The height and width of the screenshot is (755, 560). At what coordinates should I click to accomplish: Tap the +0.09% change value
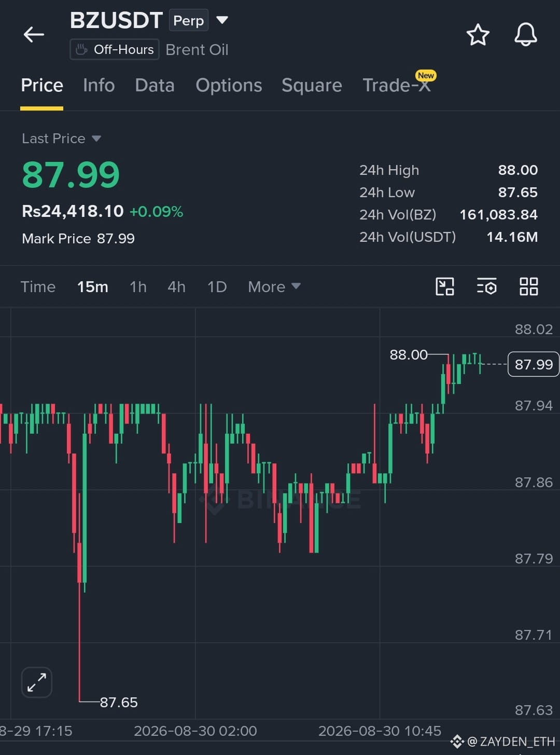[x=156, y=212]
